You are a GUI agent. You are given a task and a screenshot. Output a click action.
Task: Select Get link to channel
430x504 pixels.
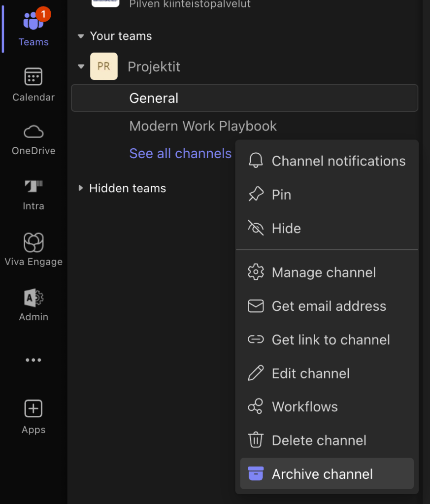click(x=331, y=340)
